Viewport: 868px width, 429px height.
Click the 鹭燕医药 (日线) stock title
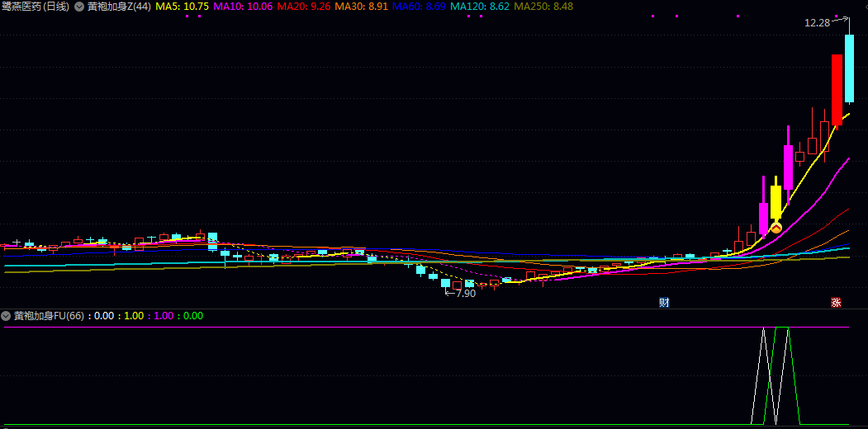pos(36,7)
